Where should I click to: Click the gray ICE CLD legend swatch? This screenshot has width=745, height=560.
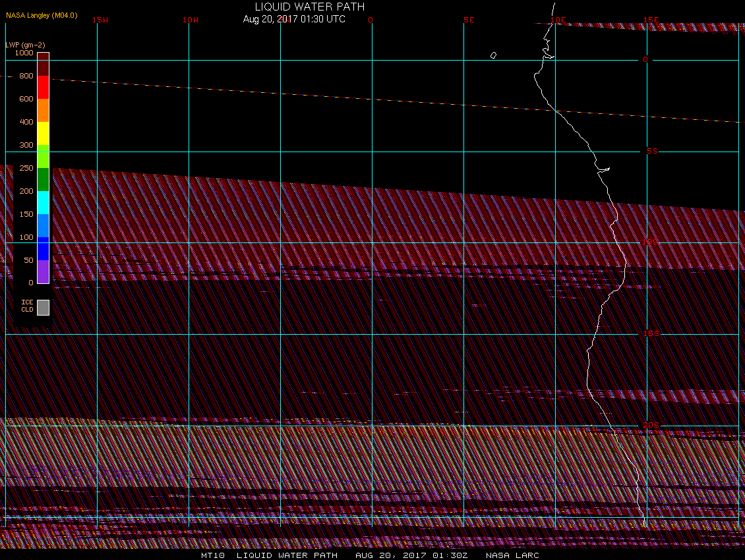pyautogui.click(x=43, y=307)
